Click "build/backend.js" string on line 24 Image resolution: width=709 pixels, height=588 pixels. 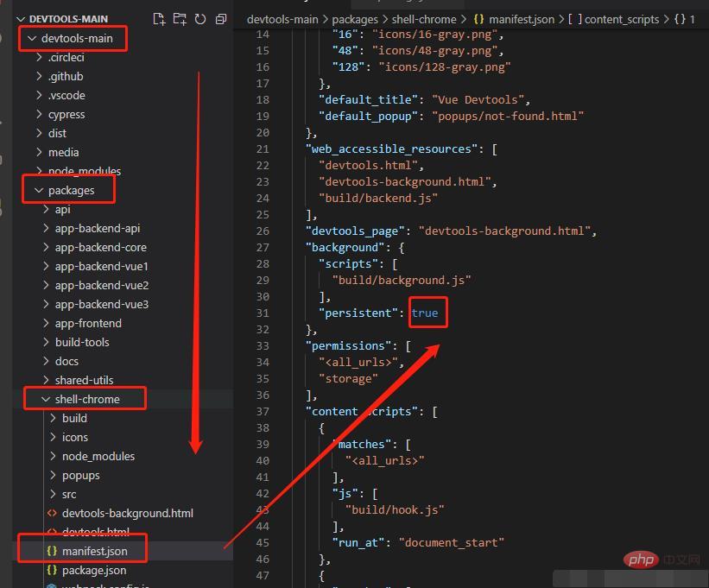(x=378, y=198)
